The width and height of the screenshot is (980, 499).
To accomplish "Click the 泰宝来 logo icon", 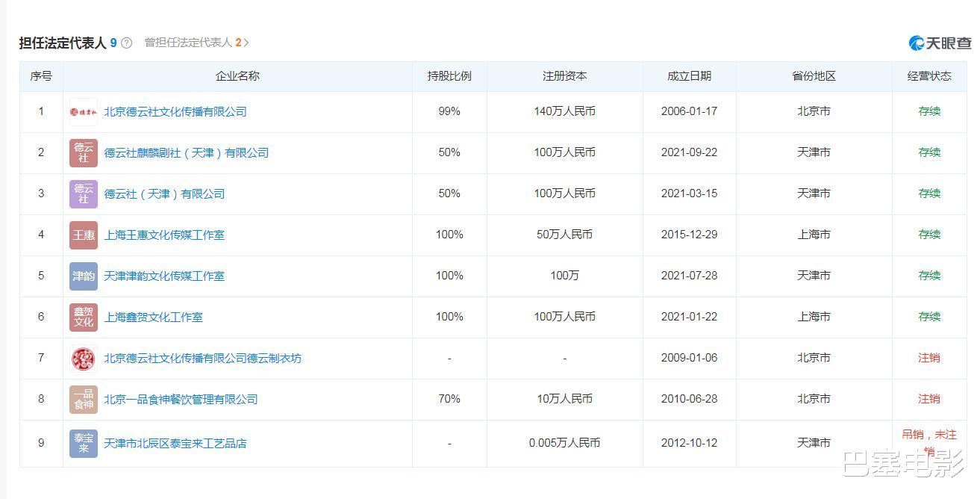I will [84, 444].
